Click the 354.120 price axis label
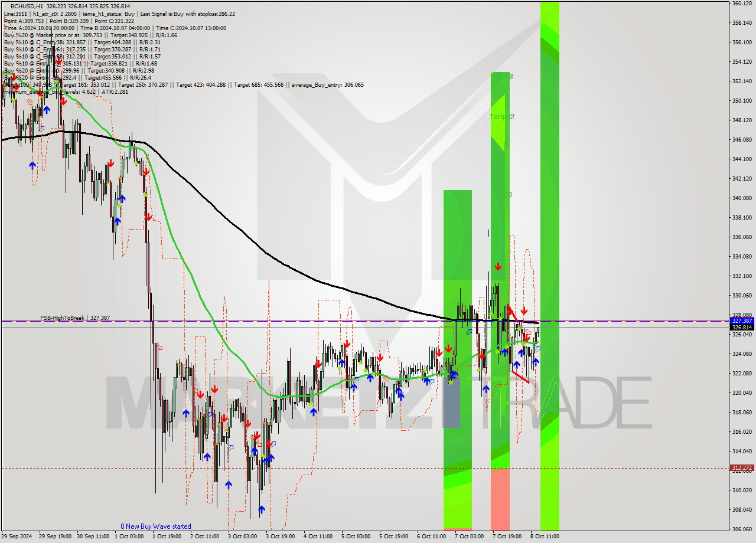The image size is (756, 543). (x=741, y=62)
